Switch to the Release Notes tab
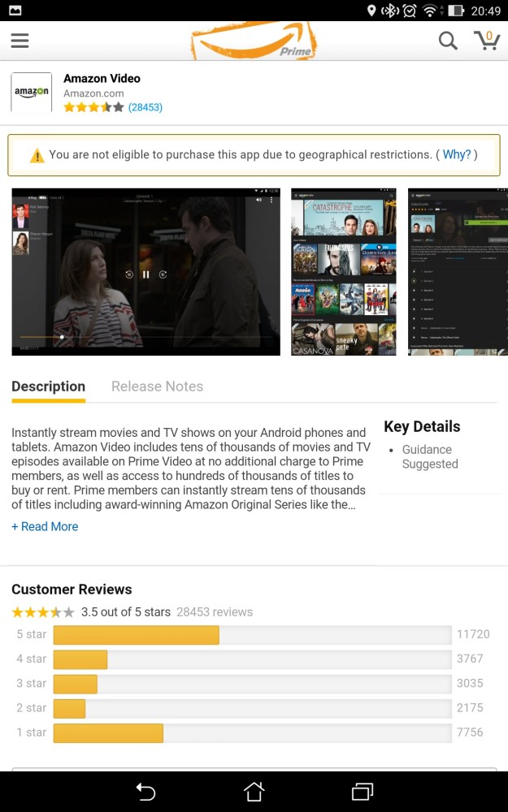The height and width of the screenshot is (812, 508). pyautogui.click(x=157, y=387)
